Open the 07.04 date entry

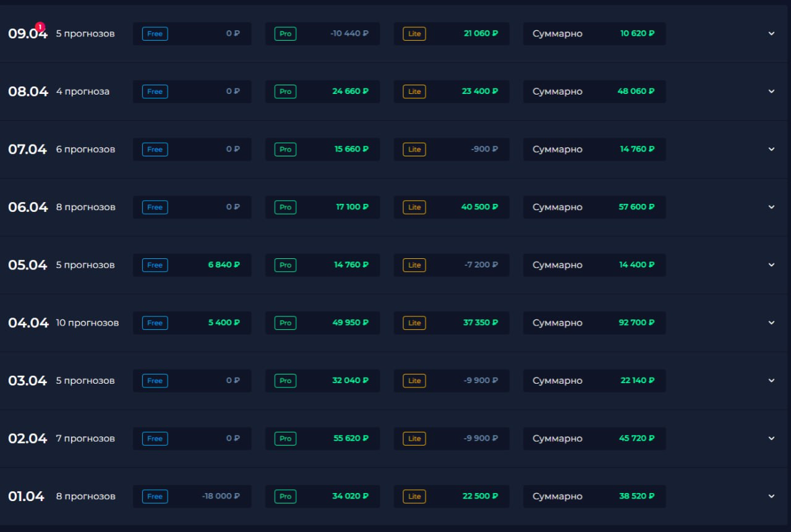(27, 150)
